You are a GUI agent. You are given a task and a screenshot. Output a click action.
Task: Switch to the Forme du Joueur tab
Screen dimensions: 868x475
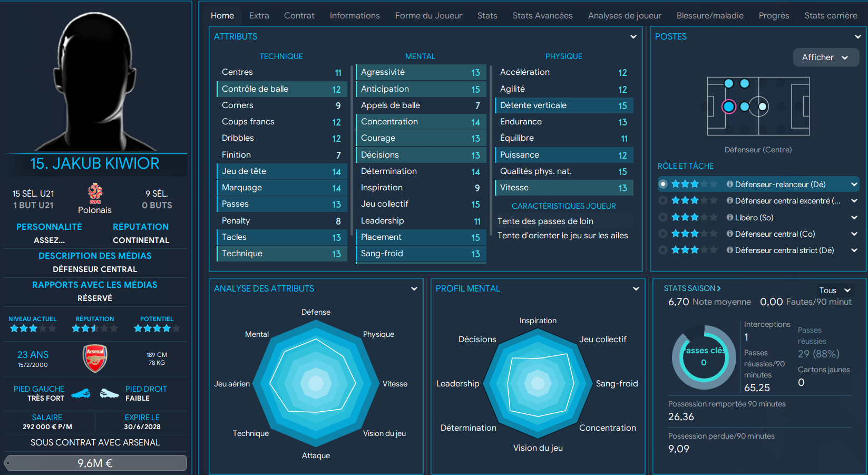point(428,16)
